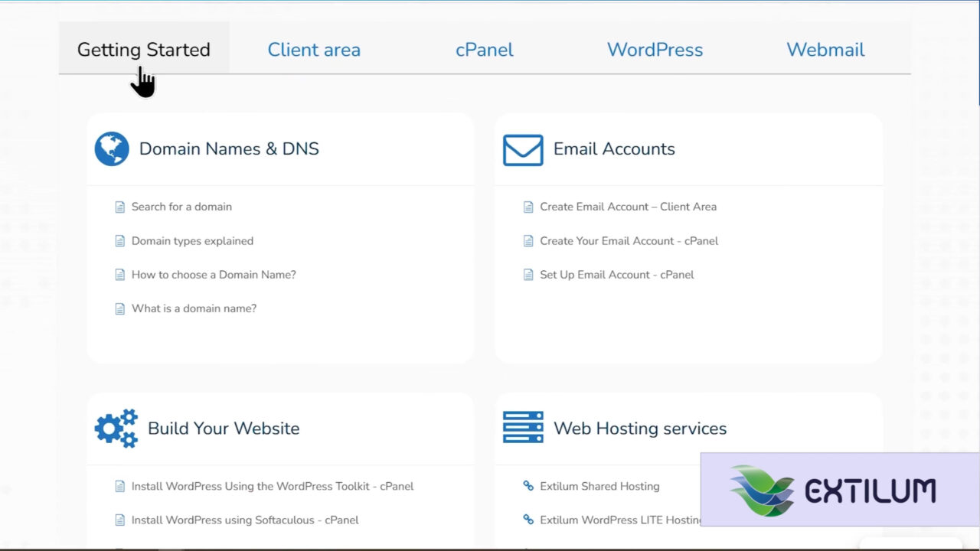Click the document icon next to What is a domain name
The image size is (980, 551).
(120, 308)
